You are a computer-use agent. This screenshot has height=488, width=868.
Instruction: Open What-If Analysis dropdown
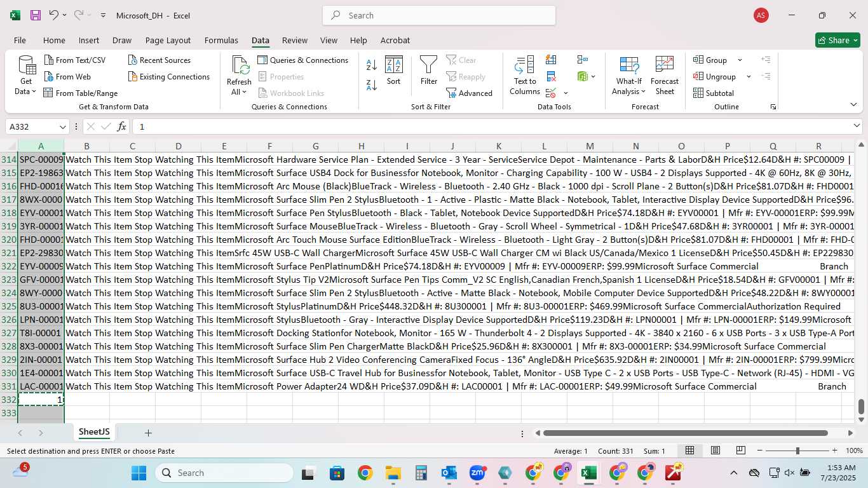[629, 75]
